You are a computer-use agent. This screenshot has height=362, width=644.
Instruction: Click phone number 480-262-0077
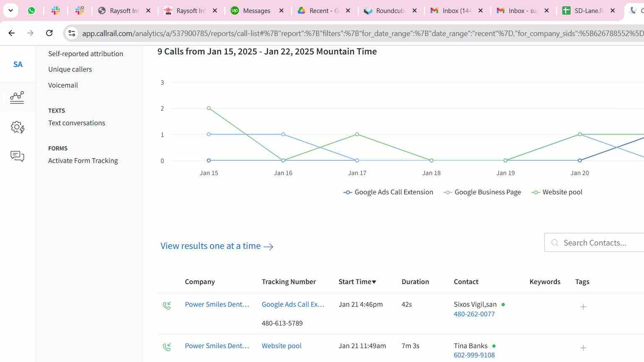474,314
